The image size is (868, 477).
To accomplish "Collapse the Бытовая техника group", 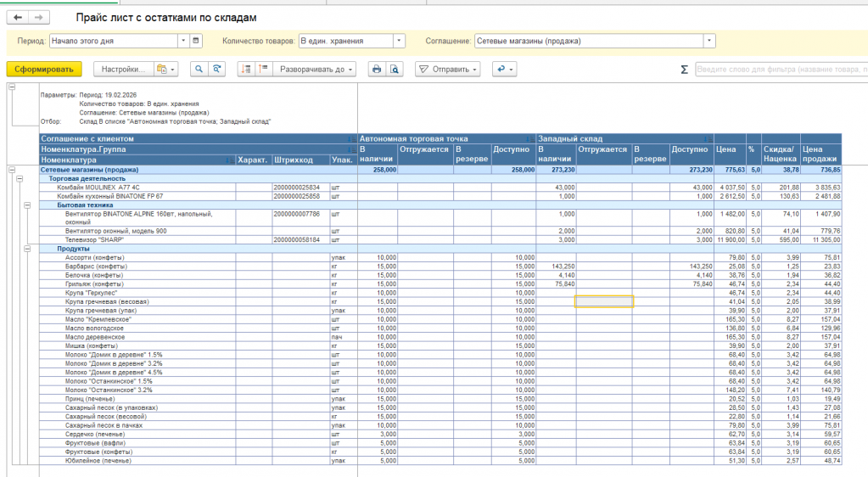I will click(x=28, y=205).
